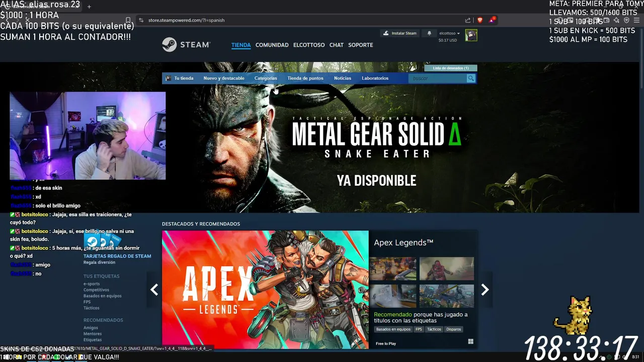Click the Tácticos tag on the Apex Legends card

(434, 329)
